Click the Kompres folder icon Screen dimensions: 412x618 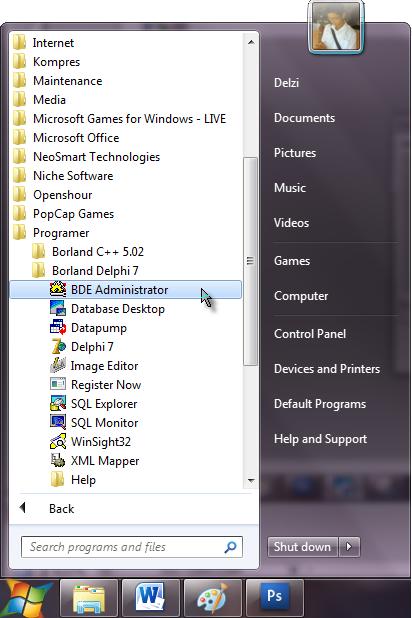[20, 61]
